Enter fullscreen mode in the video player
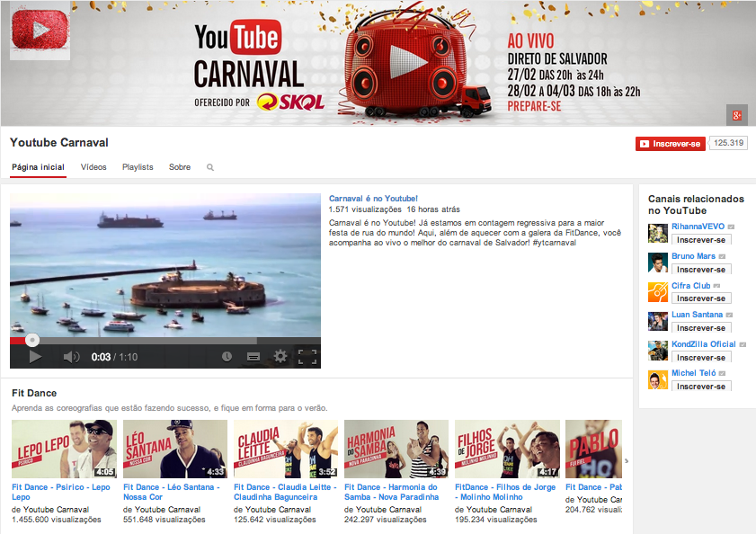 tap(307, 357)
